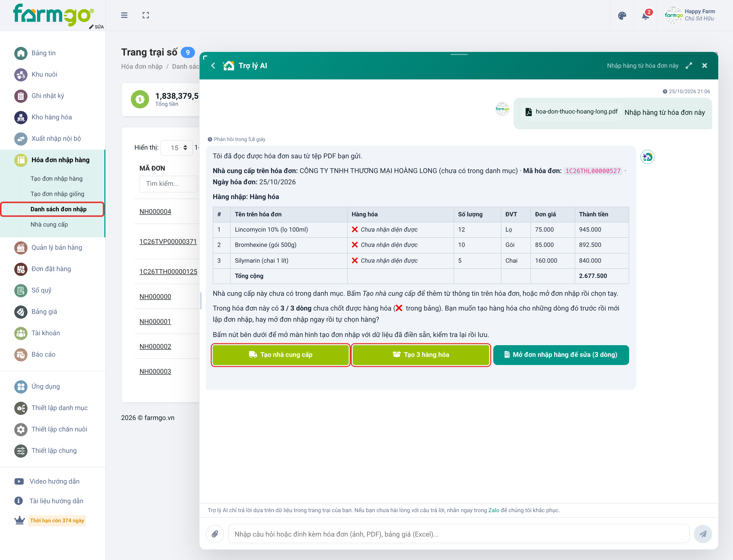Screen dimensions: 733x560
Task: Click Mở đơn nhập hàng để sửa button
Action: [561, 355]
